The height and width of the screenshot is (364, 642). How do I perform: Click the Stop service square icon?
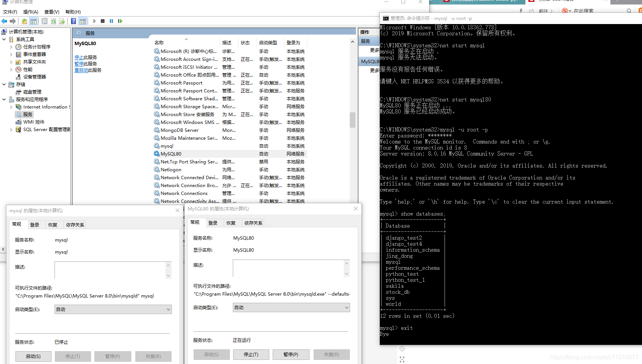tap(103, 21)
